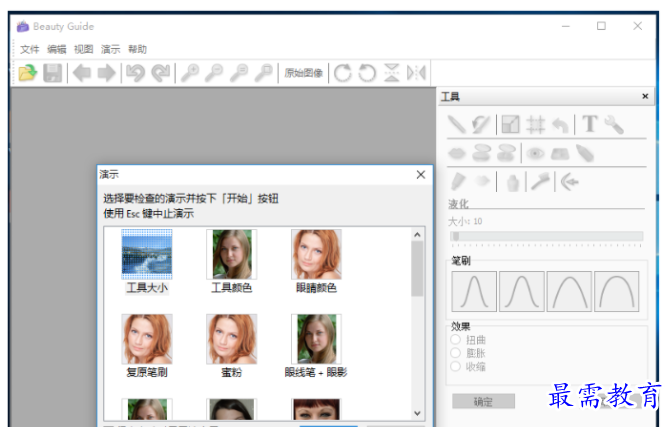Select the wrench tool in tools panel
Screen dimensions: 670x427
(x=614, y=125)
